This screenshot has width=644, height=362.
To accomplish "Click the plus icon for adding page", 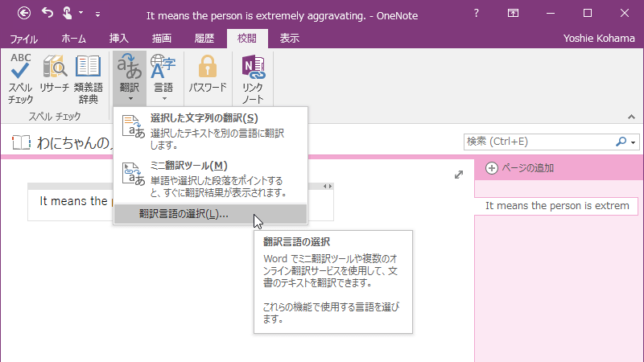I will coord(492,168).
